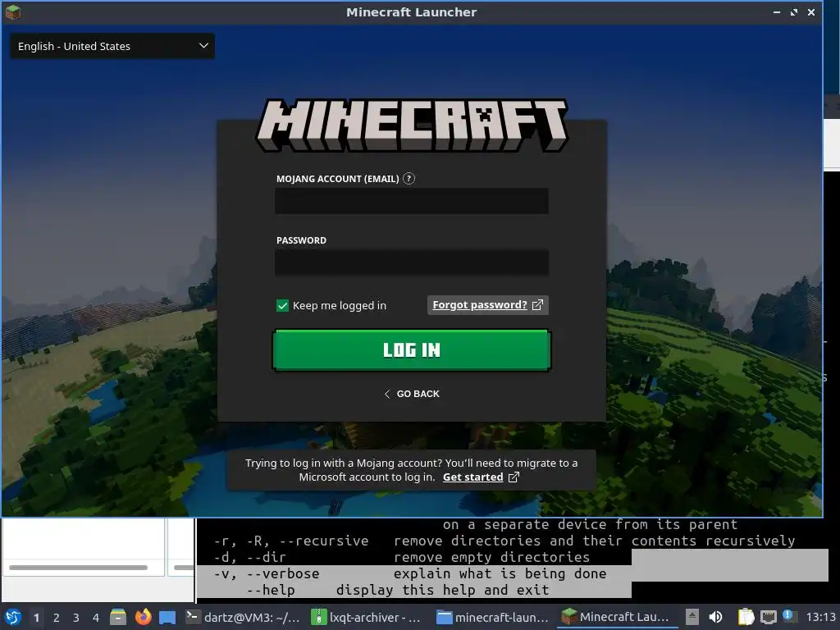Viewport: 840px width, 630px height.
Task: Switch to the minecraft-launcher folder window
Action: point(493,617)
